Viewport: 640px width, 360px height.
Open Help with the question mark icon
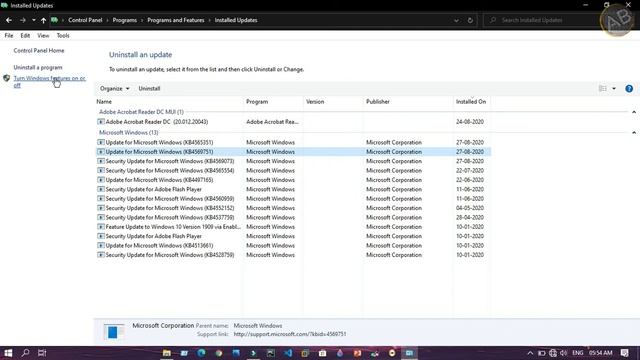629,89
